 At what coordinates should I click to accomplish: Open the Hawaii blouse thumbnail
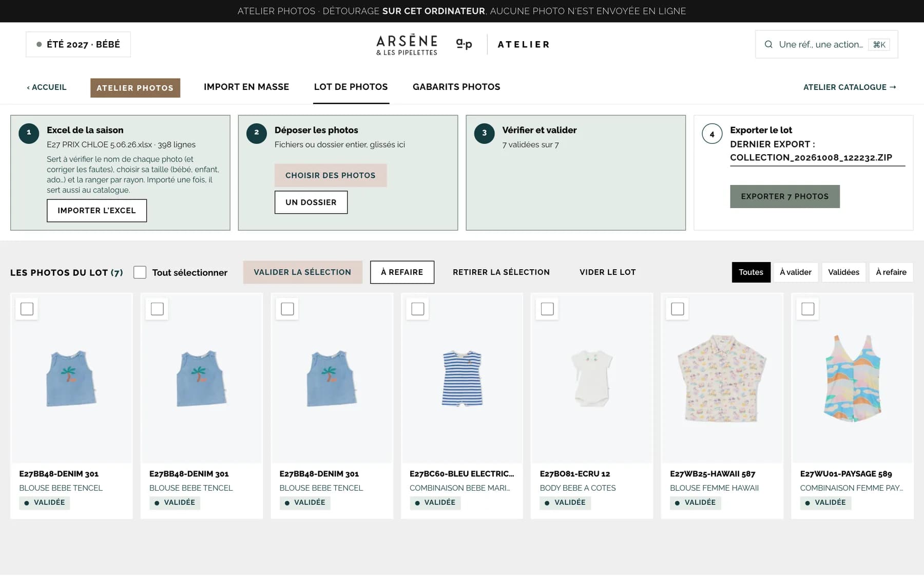pyautogui.click(x=722, y=379)
